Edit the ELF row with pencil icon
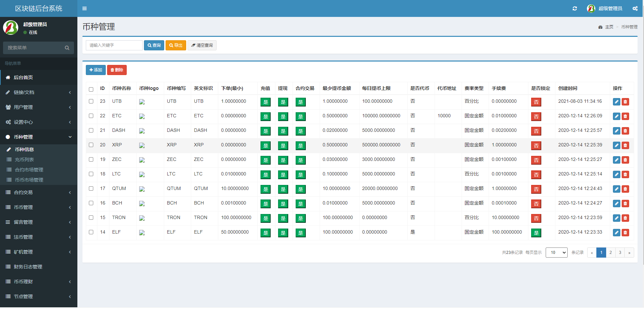644x309 pixels. (x=616, y=233)
